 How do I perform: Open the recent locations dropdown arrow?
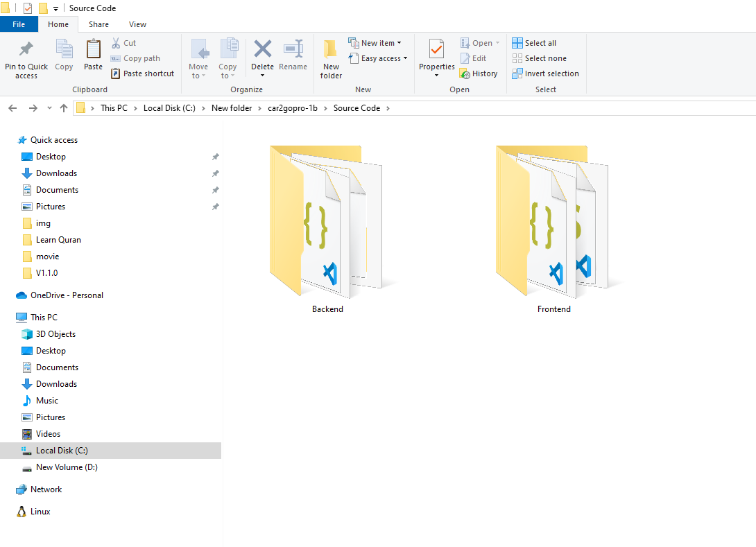pyautogui.click(x=49, y=108)
